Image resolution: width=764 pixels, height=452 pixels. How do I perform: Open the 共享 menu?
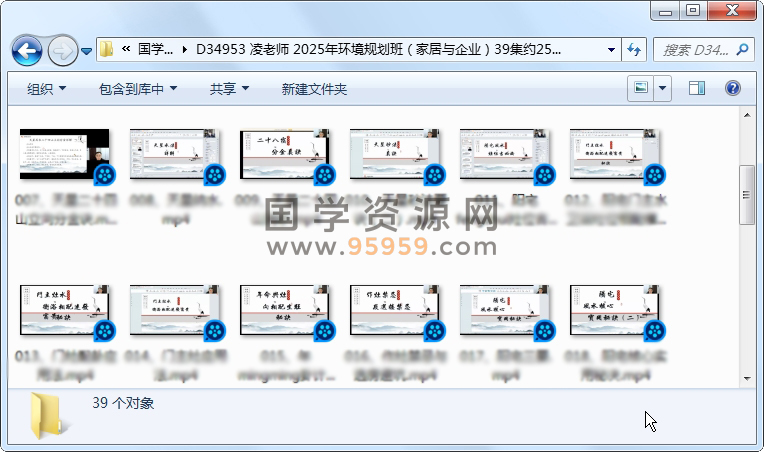pyautogui.click(x=229, y=89)
